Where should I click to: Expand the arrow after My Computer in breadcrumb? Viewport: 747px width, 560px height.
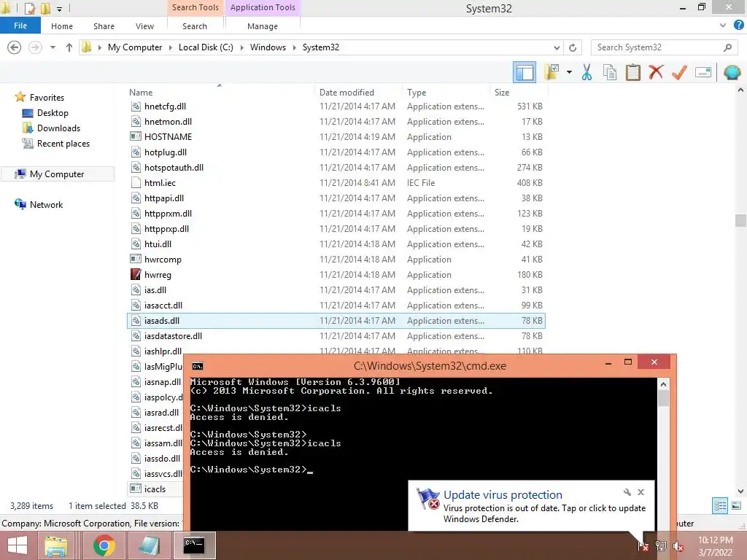click(171, 47)
